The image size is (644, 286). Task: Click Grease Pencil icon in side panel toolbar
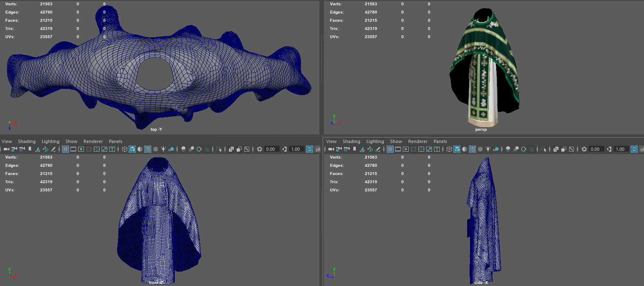tap(377, 149)
